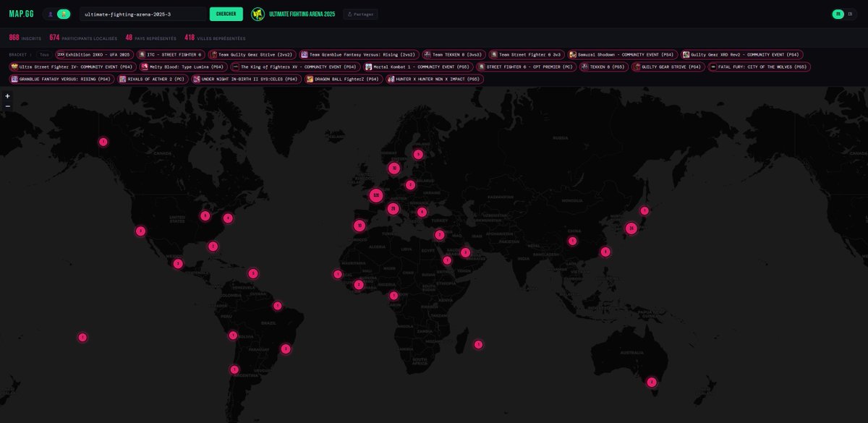Open the marker near Taiwan
The image size is (868, 423).
(605, 252)
